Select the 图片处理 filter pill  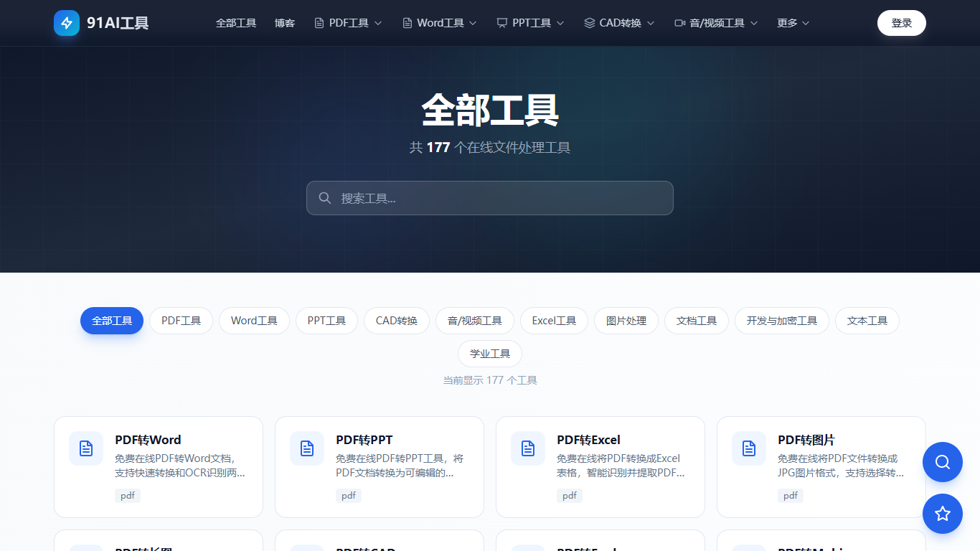626,321
